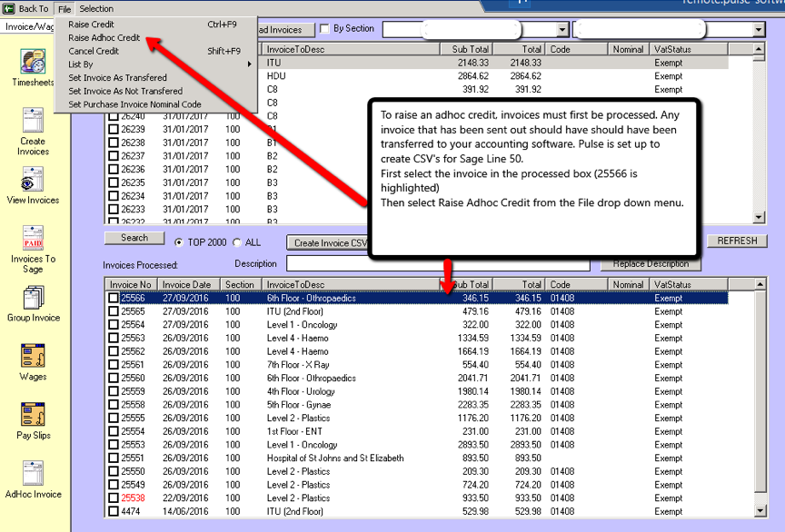Select the TOP 2000 radio button
The image size is (785, 532).
(x=179, y=242)
